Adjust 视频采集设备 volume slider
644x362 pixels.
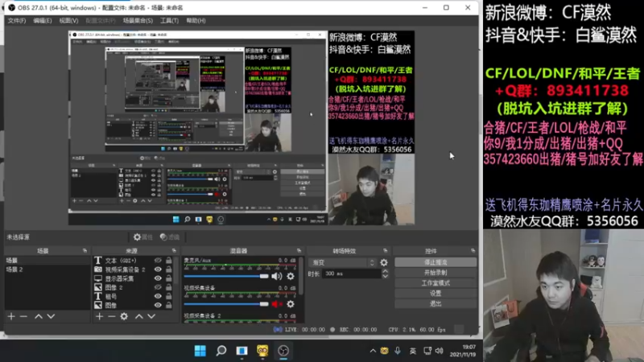tap(226, 304)
